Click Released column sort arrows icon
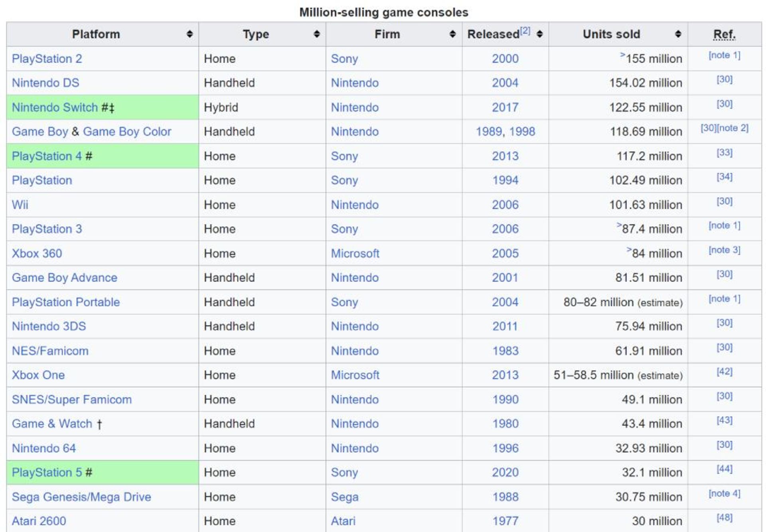Image resolution: width=766 pixels, height=532 pixels. coord(539,34)
